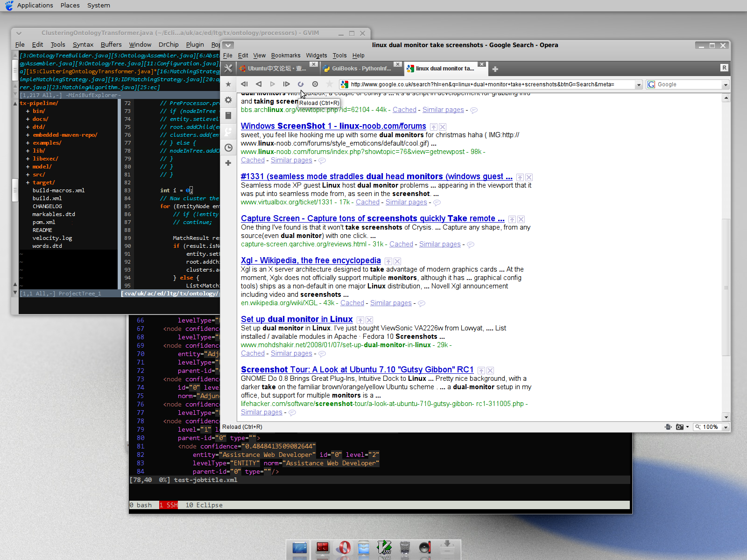Select pom.xml in GVIM project tree
Viewport: 747px width, 560px height.
[x=44, y=222]
